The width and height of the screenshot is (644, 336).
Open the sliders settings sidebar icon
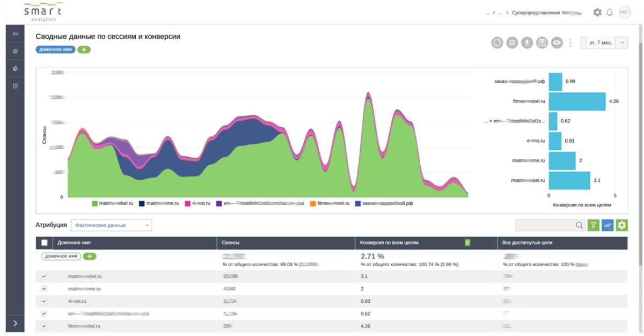[x=15, y=86]
